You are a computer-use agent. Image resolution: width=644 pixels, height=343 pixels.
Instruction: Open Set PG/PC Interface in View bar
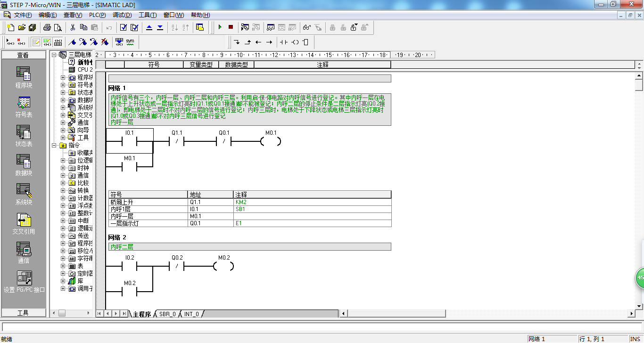point(24,282)
